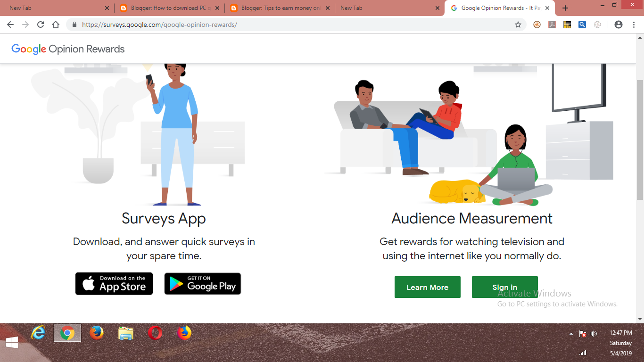The image size is (644, 362).
Task: Get it on Google Play button
Action: 203,284
